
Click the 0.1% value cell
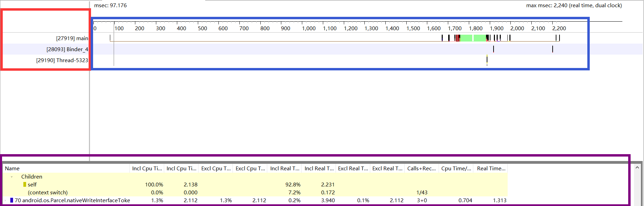[363, 201]
